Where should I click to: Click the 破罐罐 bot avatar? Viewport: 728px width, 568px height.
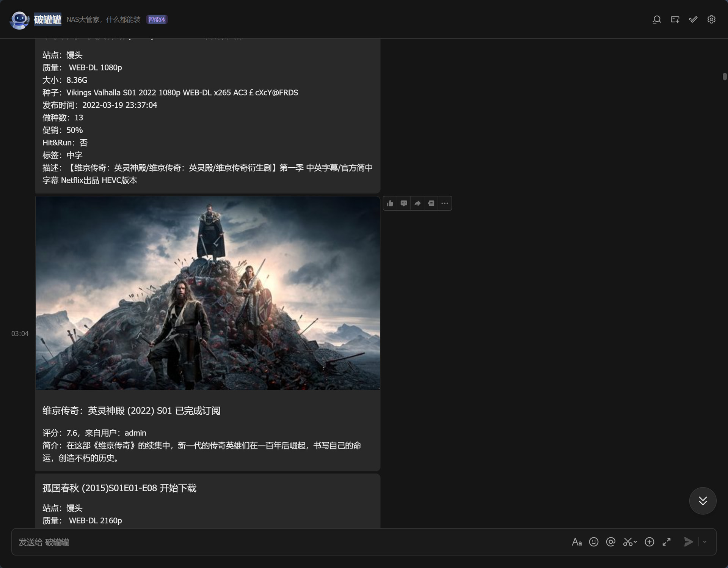click(19, 20)
